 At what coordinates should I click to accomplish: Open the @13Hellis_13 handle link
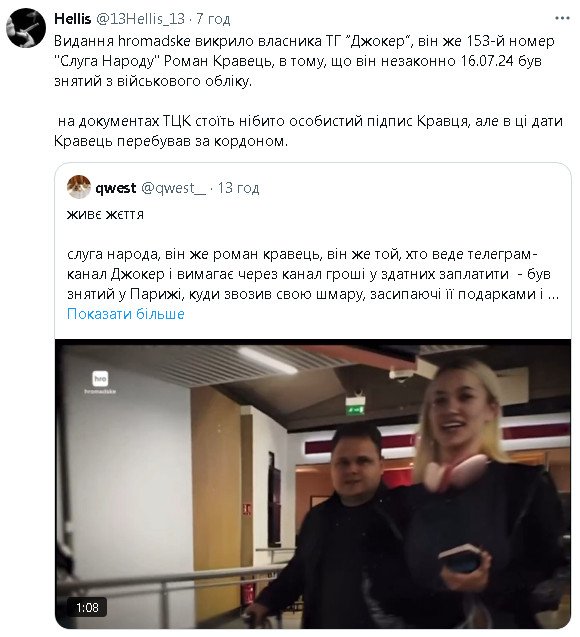pyautogui.click(x=141, y=18)
